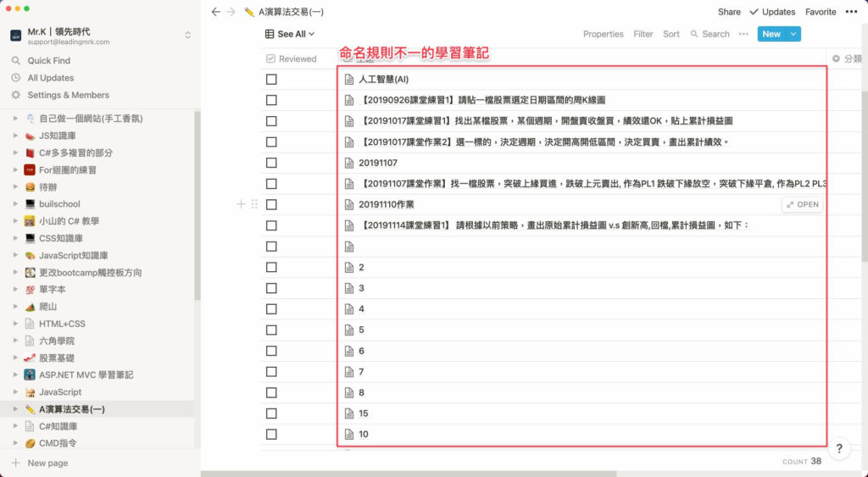Open the Properties menu
Screen dimensions: 868x477
coord(603,34)
